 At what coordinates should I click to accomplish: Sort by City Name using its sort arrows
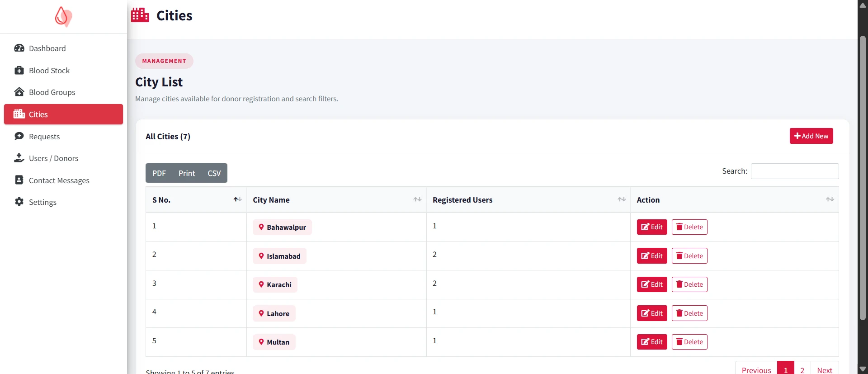click(417, 199)
